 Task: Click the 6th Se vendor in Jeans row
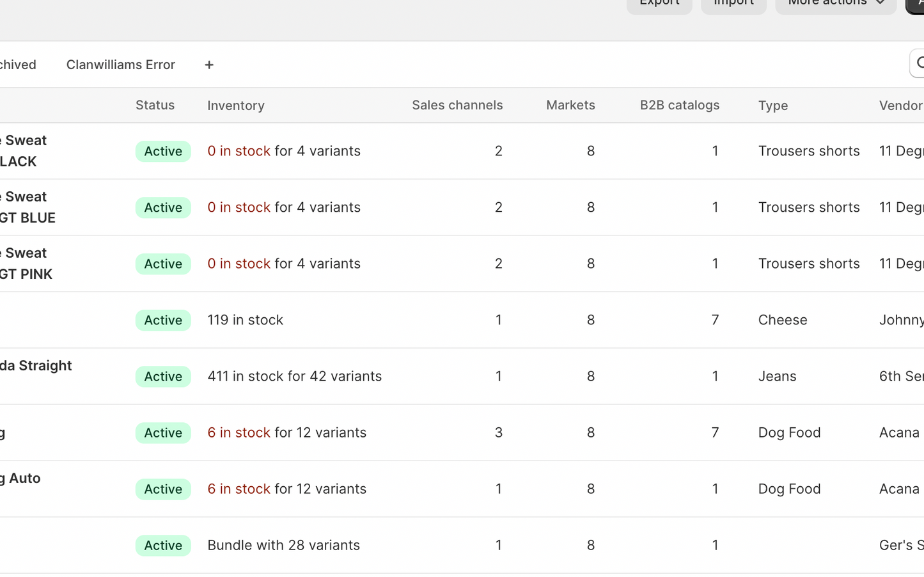pyautogui.click(x=901, y=376)
